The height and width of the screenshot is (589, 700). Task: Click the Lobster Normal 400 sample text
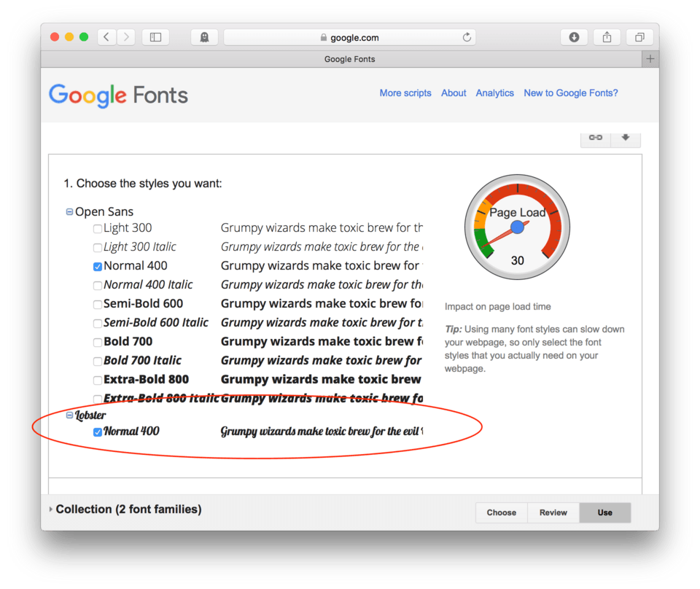(322, 432)
